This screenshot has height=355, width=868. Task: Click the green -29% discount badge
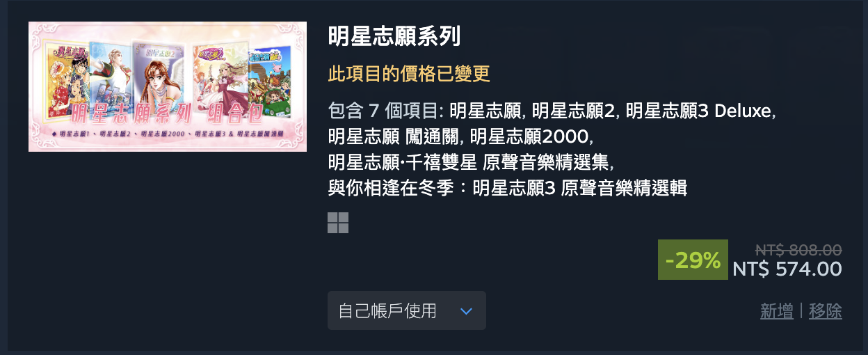(693, 260)
